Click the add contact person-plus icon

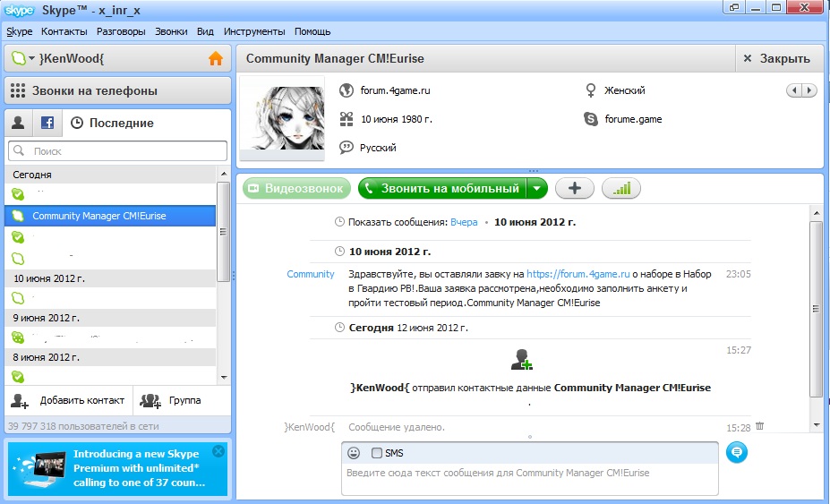[x=20, y=401]
